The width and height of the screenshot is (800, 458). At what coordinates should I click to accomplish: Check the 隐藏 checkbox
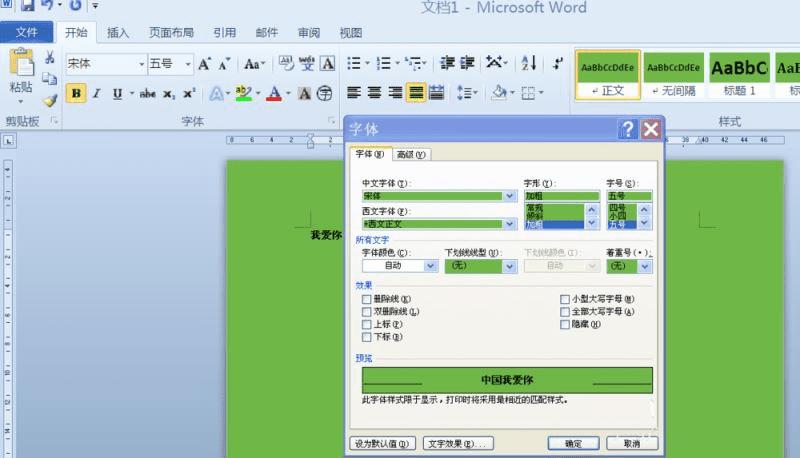pyautogui.click(x=565, y=324)
